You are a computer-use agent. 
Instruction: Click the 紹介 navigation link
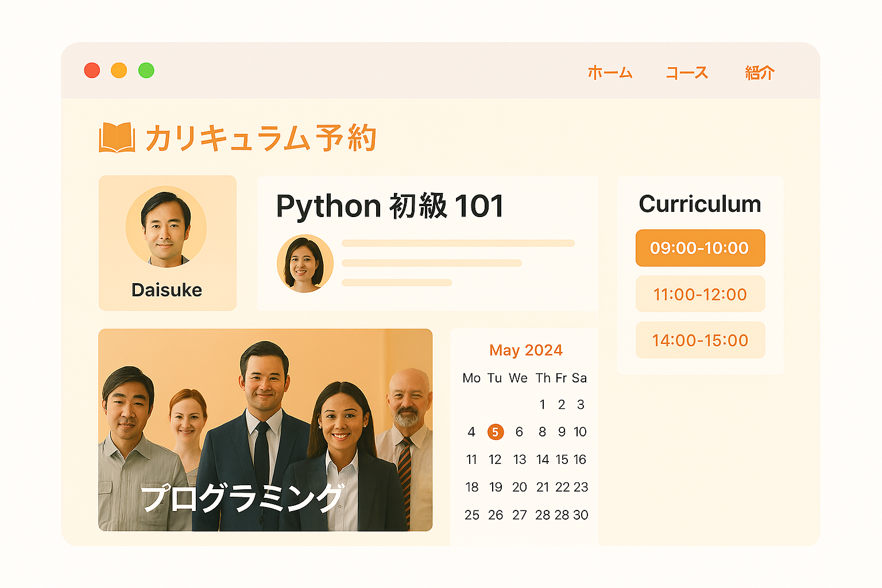click(759, 73)
